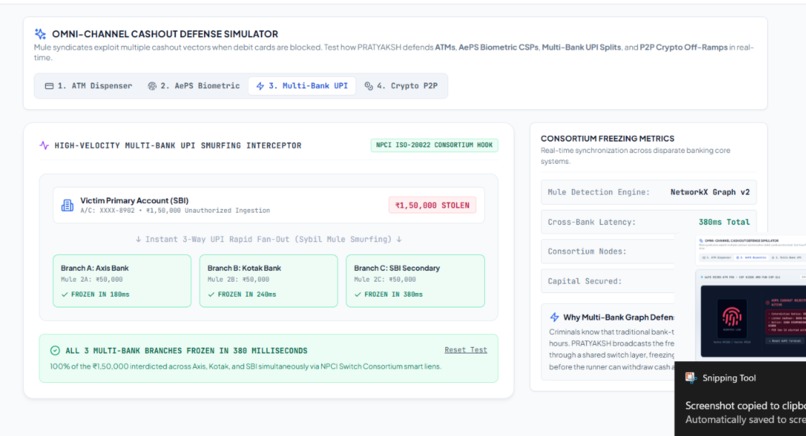Image resolution: width=806 pixels, height=436 pixels.
Task: Click the checkmark next to FROZEN IN 240ms
Action: (211, 295)
